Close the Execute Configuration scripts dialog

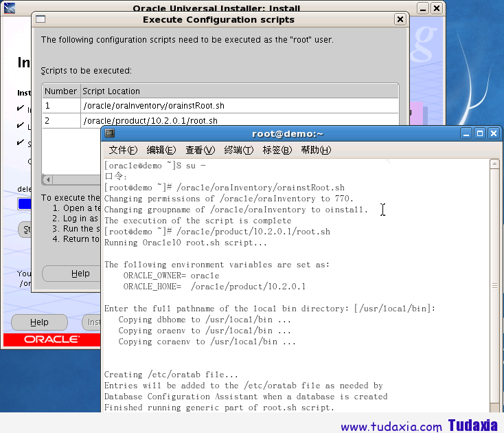pos(400,20)
